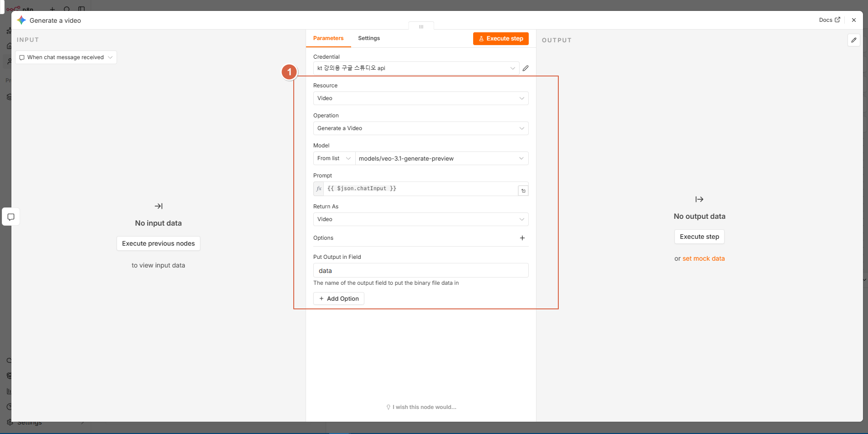Click the Gemini node icon in the header

tap(21, 20)
